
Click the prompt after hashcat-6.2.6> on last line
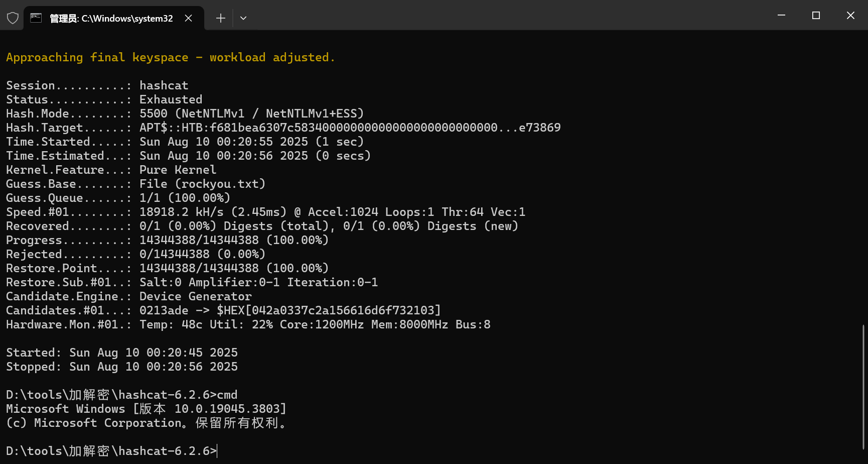218,451
